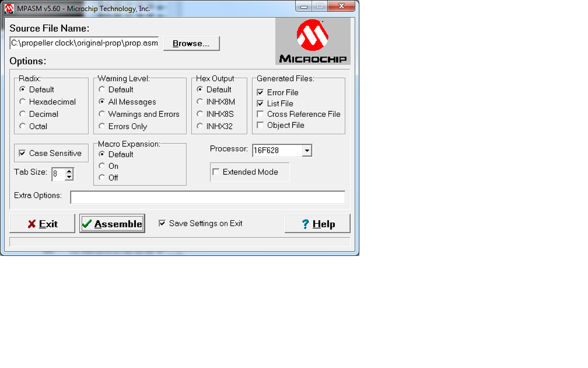Minimize the MPASM window
The height and width of the screenshot is (368, 588).
coord(304,6)
